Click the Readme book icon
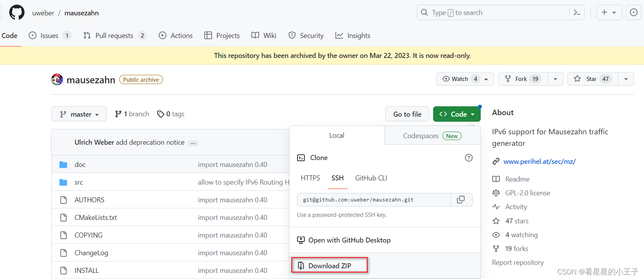Screen dimensions: 644x279 [496, 179]
